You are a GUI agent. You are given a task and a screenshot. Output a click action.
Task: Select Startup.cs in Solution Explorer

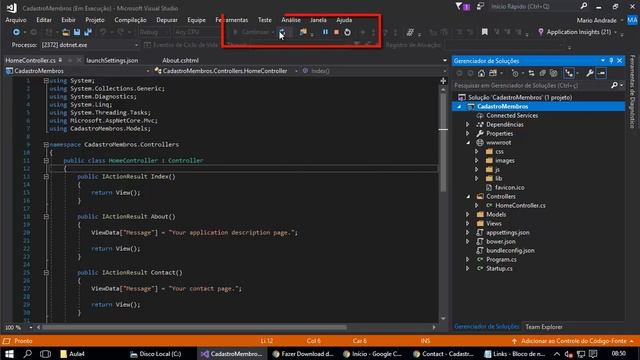point(499,268)
